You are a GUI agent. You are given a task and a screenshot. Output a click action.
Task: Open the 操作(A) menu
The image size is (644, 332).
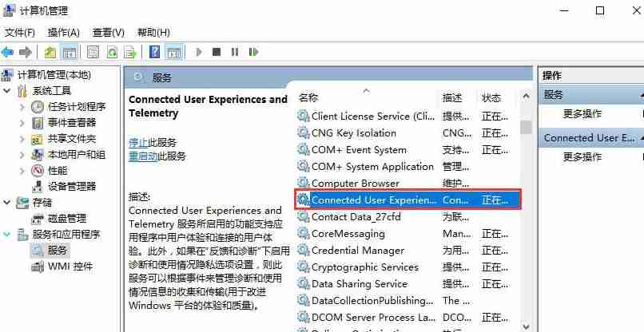[x=63, y=33]
